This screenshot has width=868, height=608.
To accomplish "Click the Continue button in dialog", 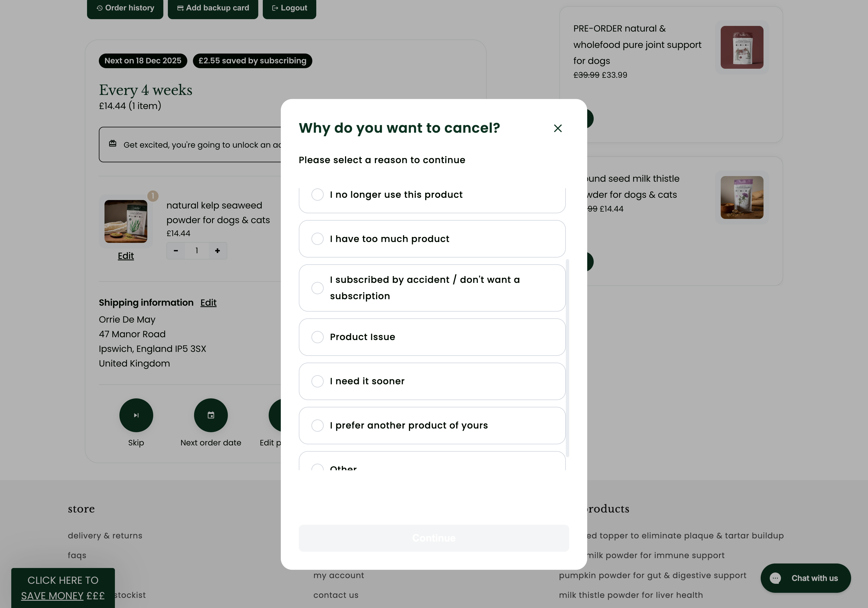I will [x=434, y=538].
